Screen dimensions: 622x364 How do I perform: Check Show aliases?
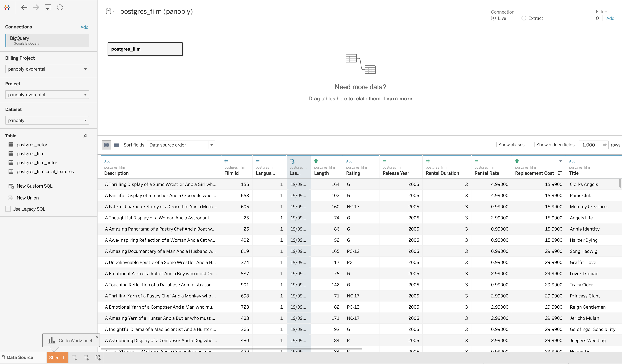coord(494,144)
